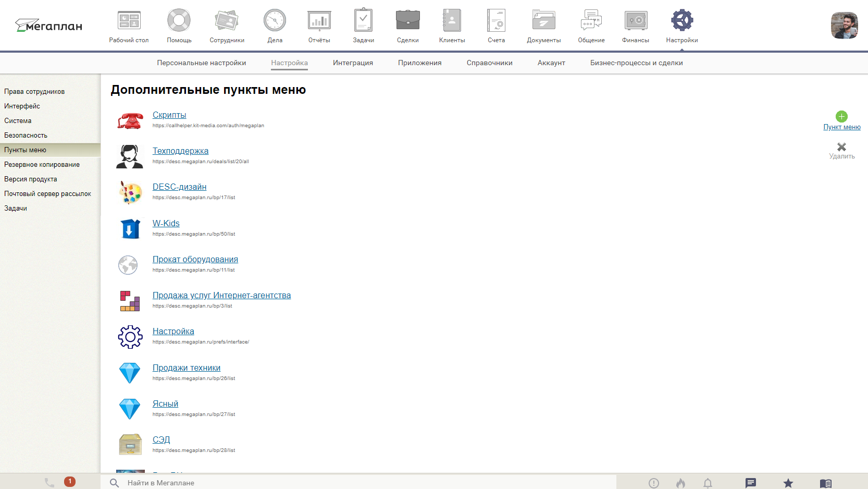
Task: Select Система in sidebar
Action: click(x=50, y=121)
